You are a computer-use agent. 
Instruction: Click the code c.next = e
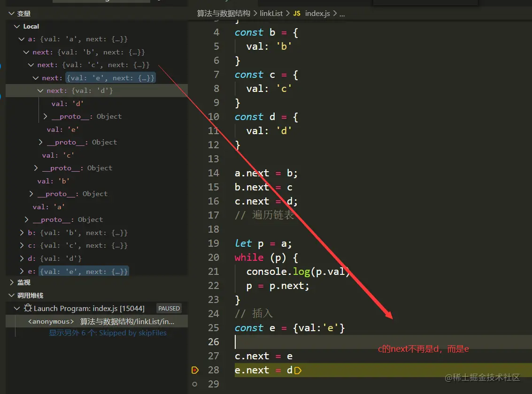tap(263, 356)
